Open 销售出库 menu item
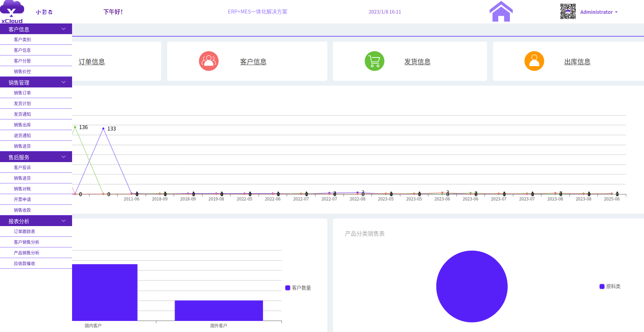The width and height of the screenshot is (644, 332). click(36, 125)
